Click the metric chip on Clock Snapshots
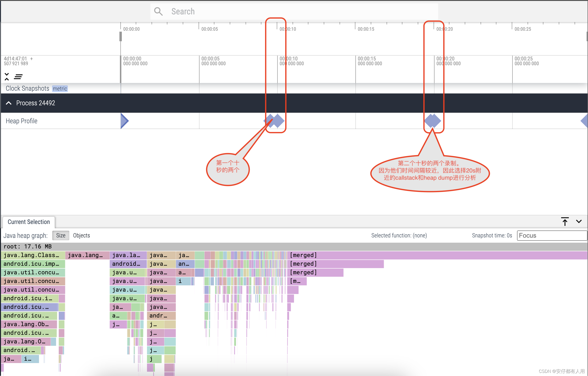This screenshot has width=588, height=376. point(60,89)
